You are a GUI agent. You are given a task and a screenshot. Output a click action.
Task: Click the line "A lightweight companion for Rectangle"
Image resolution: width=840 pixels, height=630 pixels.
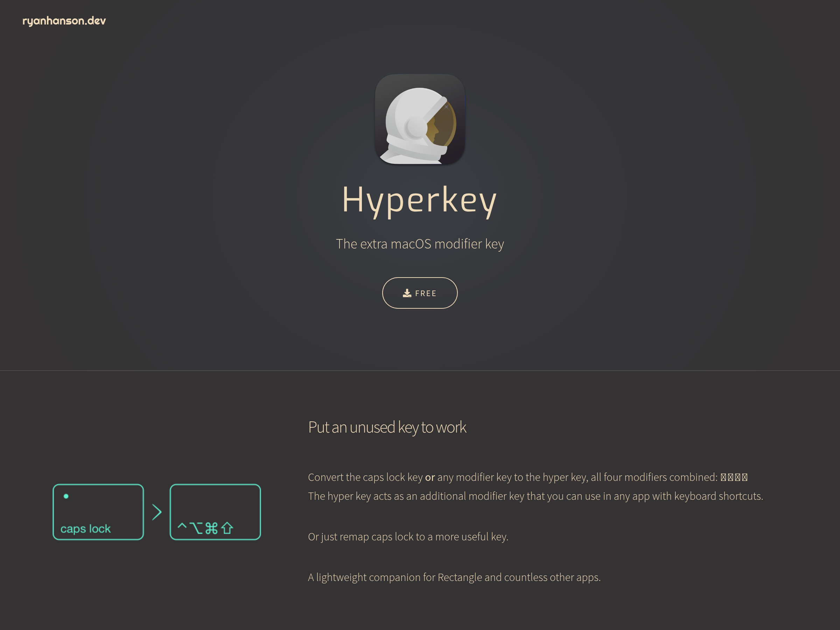click(454, 577)
